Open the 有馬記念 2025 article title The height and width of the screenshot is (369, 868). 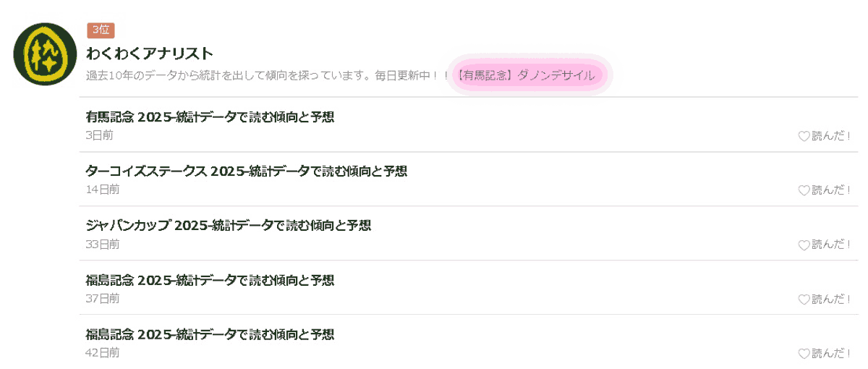tap(210, 117)
